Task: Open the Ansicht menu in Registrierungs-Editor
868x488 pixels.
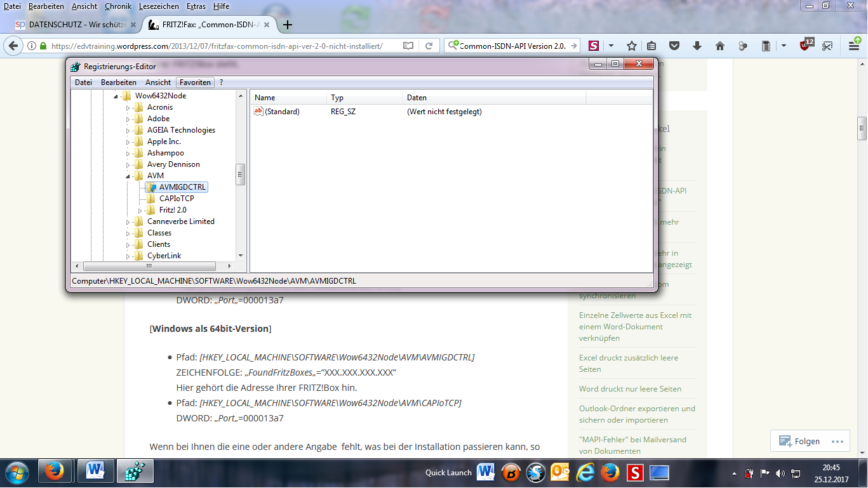Action: coord(158,82)
